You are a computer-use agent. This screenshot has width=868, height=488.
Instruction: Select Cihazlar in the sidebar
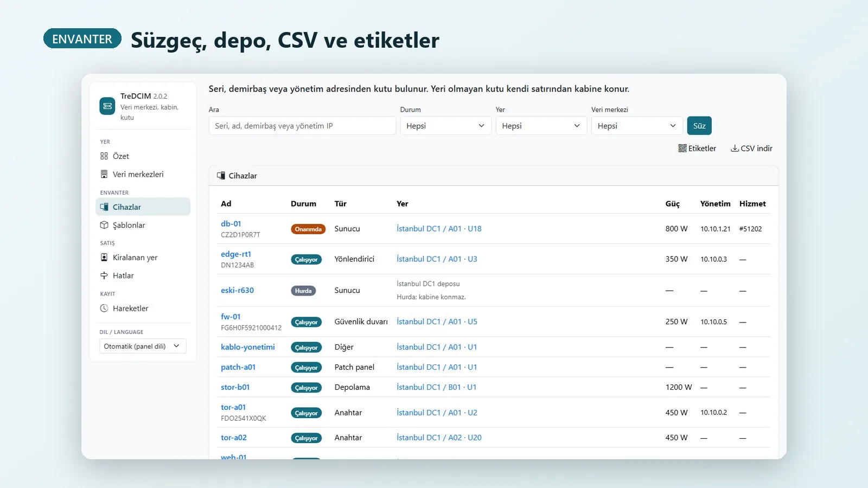(143, 207)
